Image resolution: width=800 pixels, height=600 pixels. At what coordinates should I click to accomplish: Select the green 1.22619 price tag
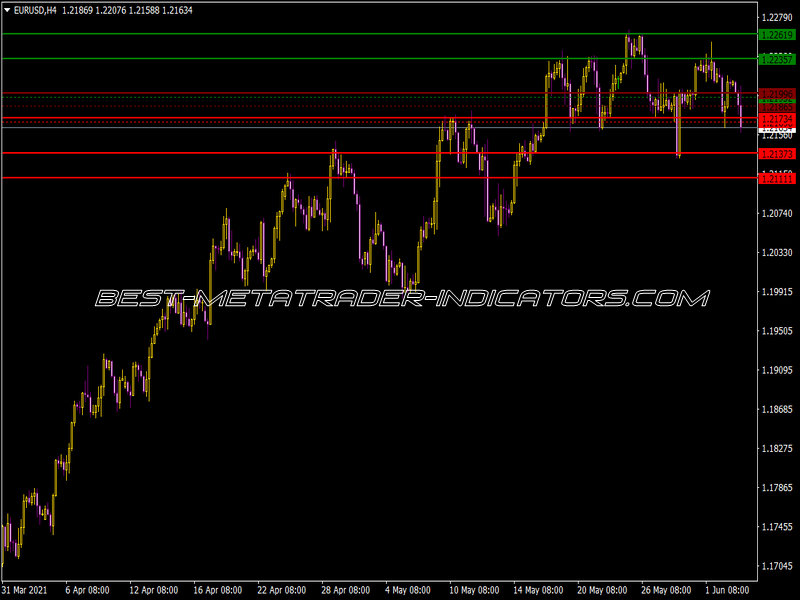coord(777,35)
